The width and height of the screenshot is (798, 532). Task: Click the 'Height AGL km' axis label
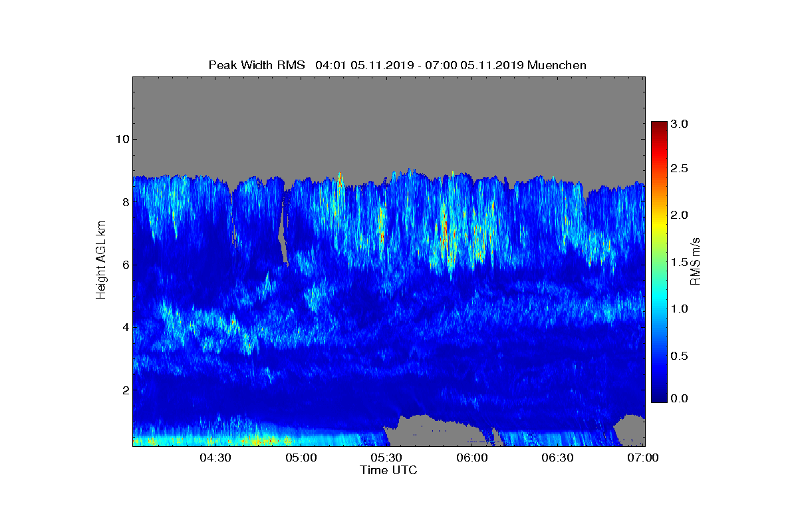click(102, 261)
